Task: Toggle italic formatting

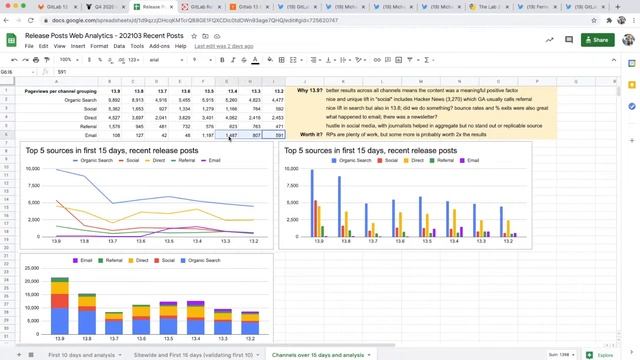Action: 233,60
